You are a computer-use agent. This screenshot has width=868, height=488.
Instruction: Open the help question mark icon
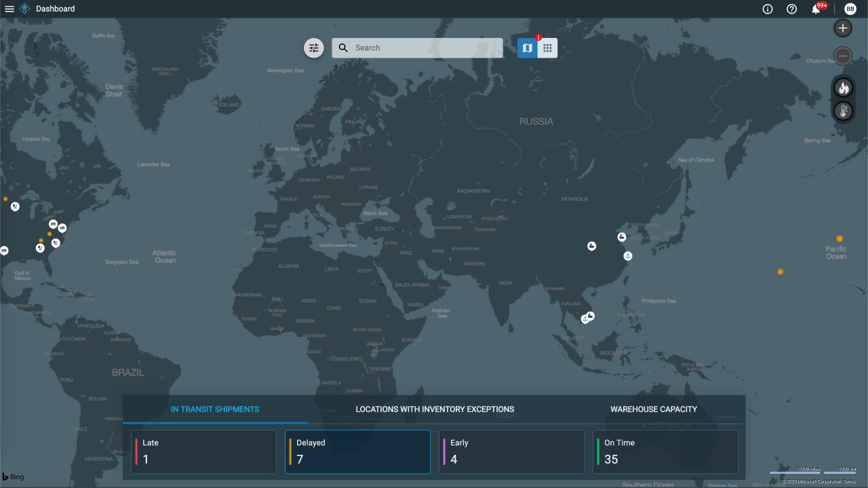pos(791,9)
